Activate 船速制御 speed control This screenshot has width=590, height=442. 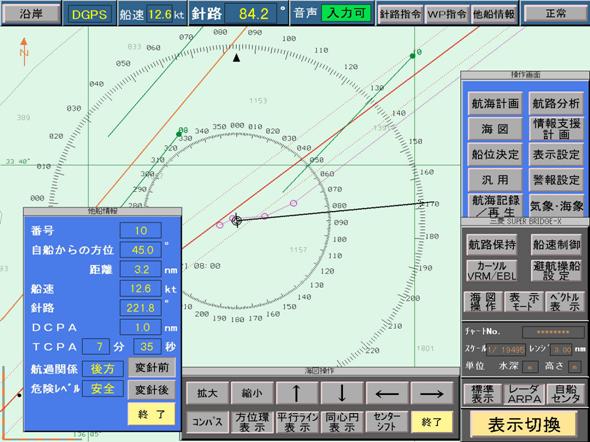click(556, 245)
